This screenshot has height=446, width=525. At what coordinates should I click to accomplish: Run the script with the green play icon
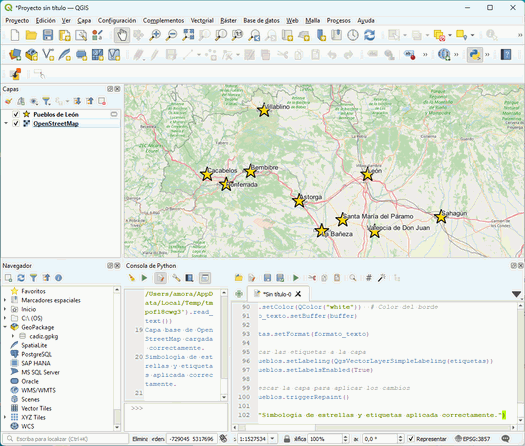point(296,278)
